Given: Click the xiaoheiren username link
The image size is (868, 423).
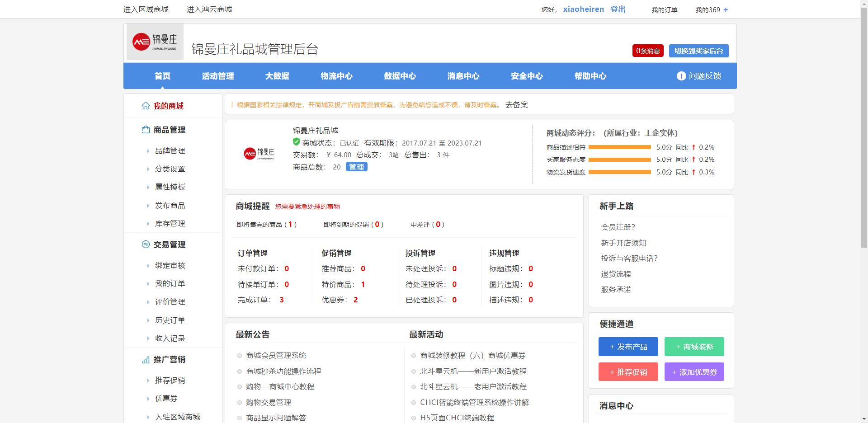Looking at the screenshot, I should point(583,9).
